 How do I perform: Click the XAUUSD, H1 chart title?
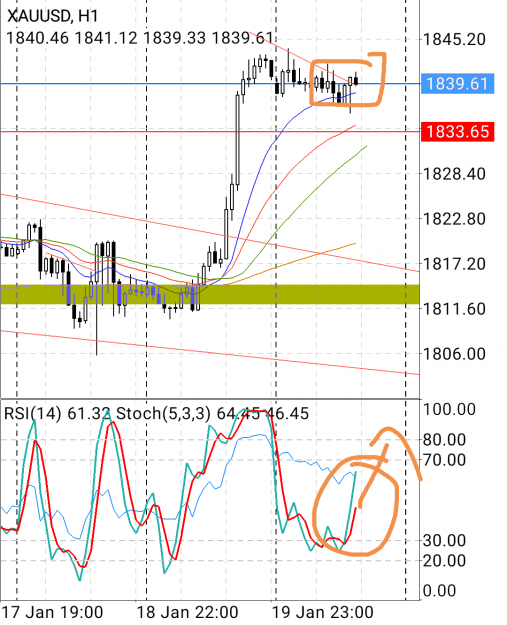53,16
